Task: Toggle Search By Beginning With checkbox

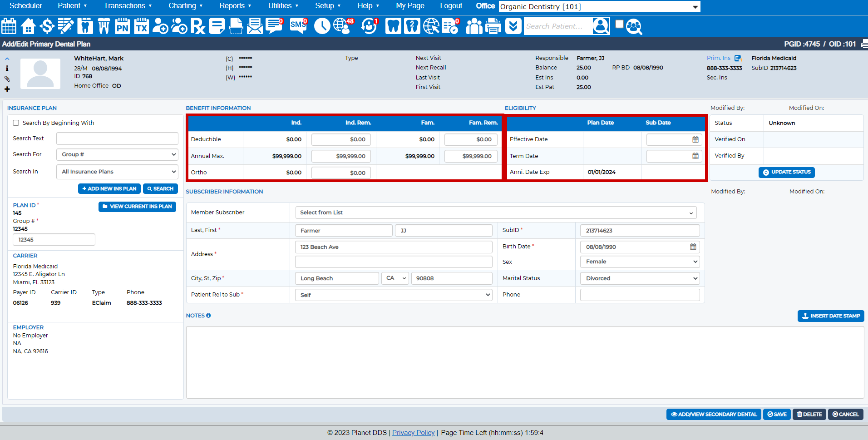Action: [x=16, y=123]
